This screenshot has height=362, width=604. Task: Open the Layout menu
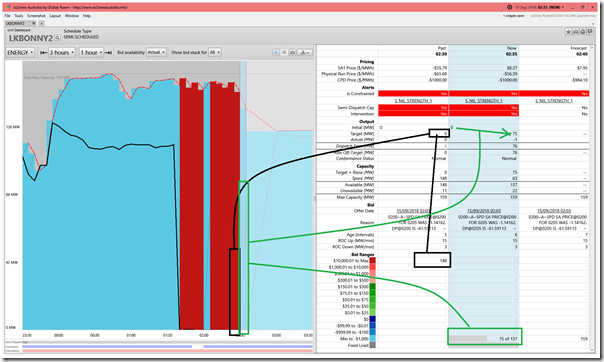(x=55, y=16)
